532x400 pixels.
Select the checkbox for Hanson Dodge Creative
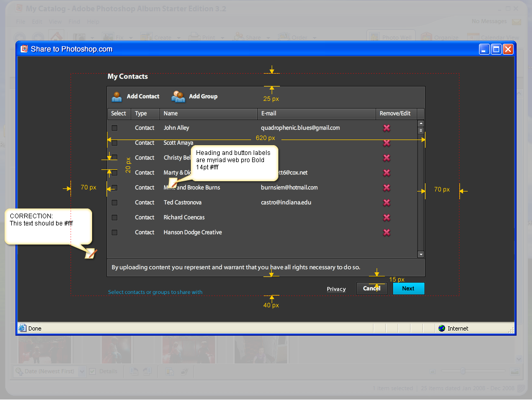point(114,233)
